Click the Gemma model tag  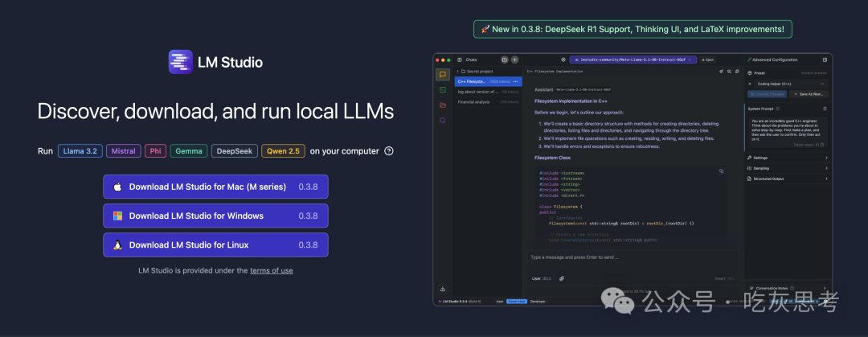(189, 150)
